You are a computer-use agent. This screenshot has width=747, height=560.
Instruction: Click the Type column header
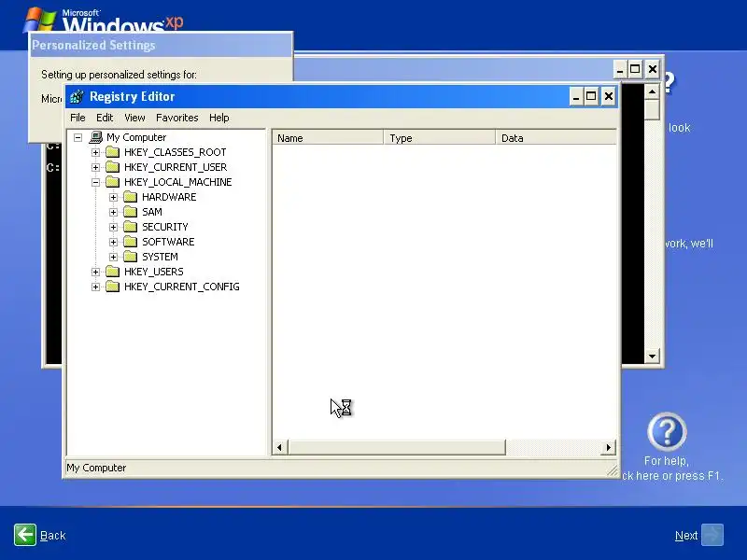pos(439,138)
